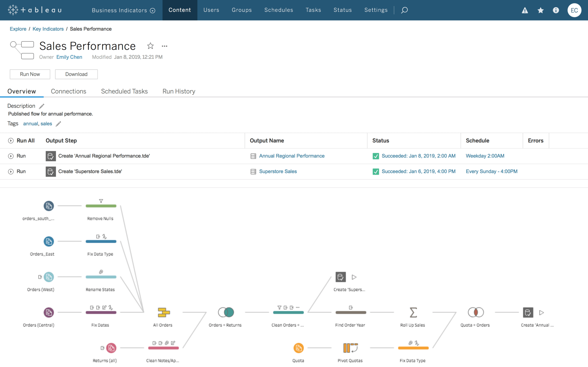This screenshot has height=367, width=588.
Task: Click the warning/alert bell icon in top nav
Action: [525, 10]
